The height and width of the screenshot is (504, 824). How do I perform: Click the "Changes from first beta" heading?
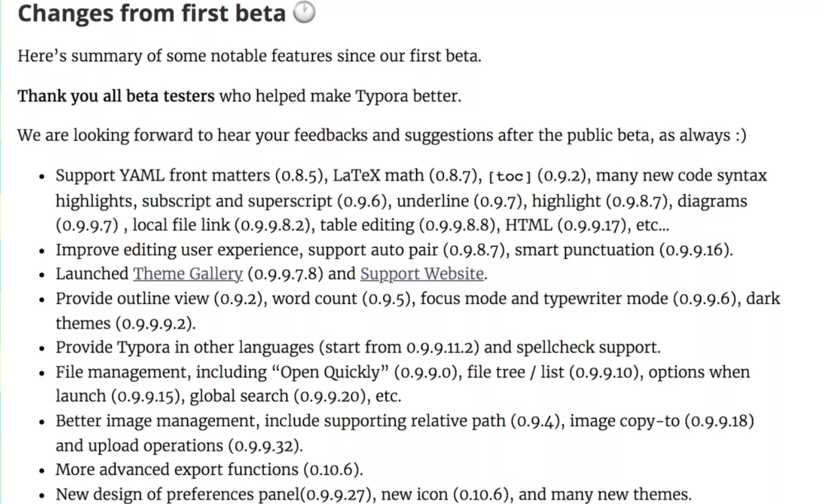click(x=151, y=13)
